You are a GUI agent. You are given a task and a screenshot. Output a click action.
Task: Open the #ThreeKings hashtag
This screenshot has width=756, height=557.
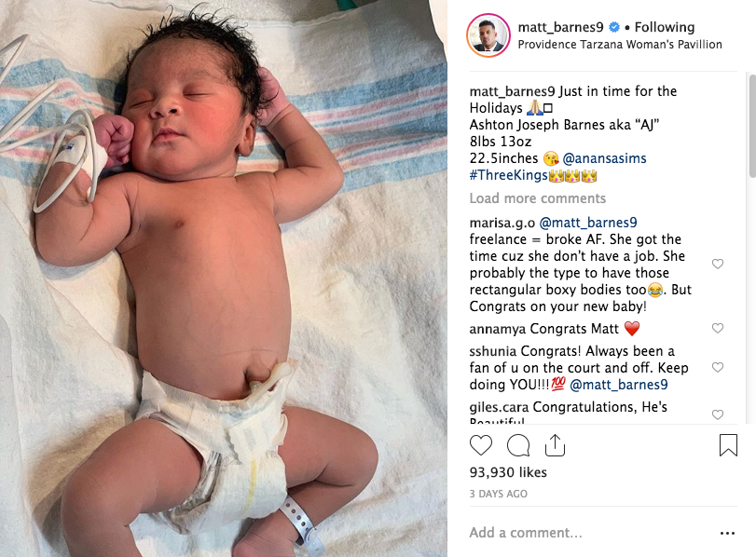(x=508, y=175)
